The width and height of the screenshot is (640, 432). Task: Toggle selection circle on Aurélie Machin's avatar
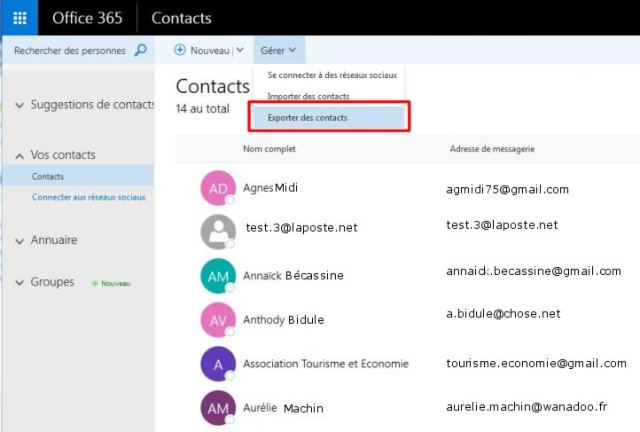click(x=230, y=420)
